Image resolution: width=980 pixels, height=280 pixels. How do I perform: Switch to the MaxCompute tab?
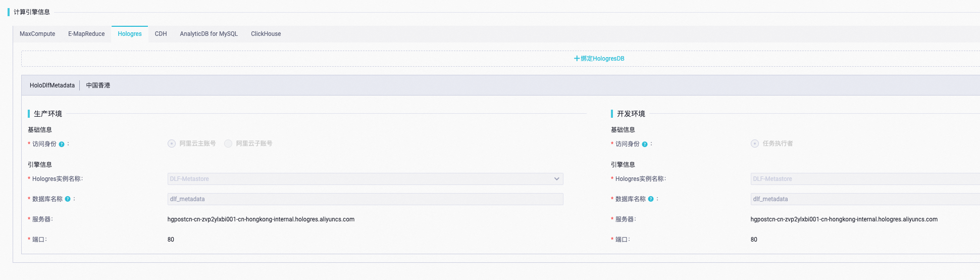(x=37, y=34)
